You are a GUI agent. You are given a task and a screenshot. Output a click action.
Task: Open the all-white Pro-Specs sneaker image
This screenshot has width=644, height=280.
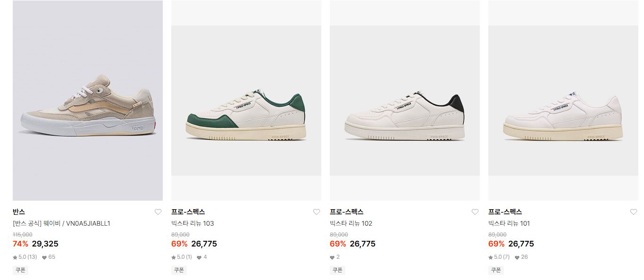click(x=563, y=101)
